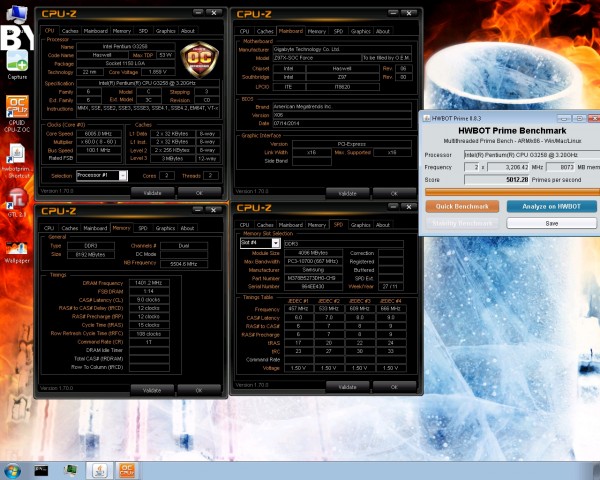Viewport: 600px width, 480px height.
Task: Switch to the Java HWBOT taskbar item
Action: click(99, 470)
